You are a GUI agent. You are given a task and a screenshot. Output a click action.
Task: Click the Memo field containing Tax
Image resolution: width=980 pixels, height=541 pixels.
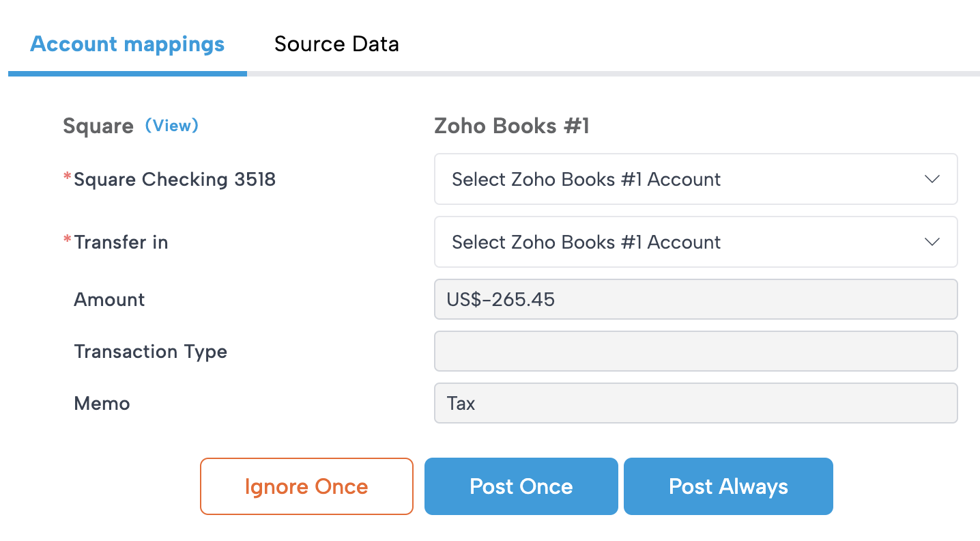tap(695, 403)
